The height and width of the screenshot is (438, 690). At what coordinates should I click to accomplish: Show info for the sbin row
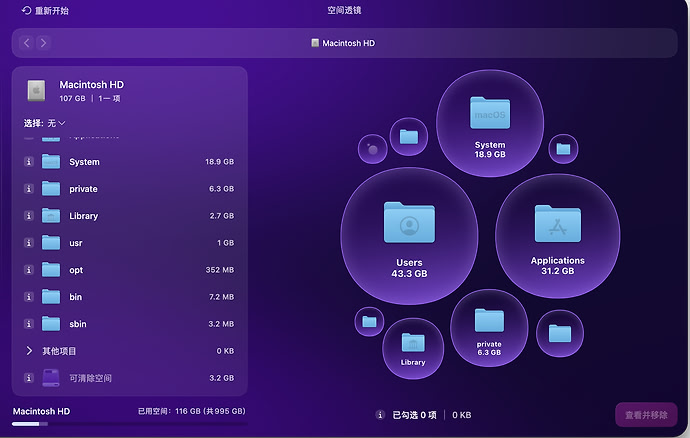pos(29,324)
